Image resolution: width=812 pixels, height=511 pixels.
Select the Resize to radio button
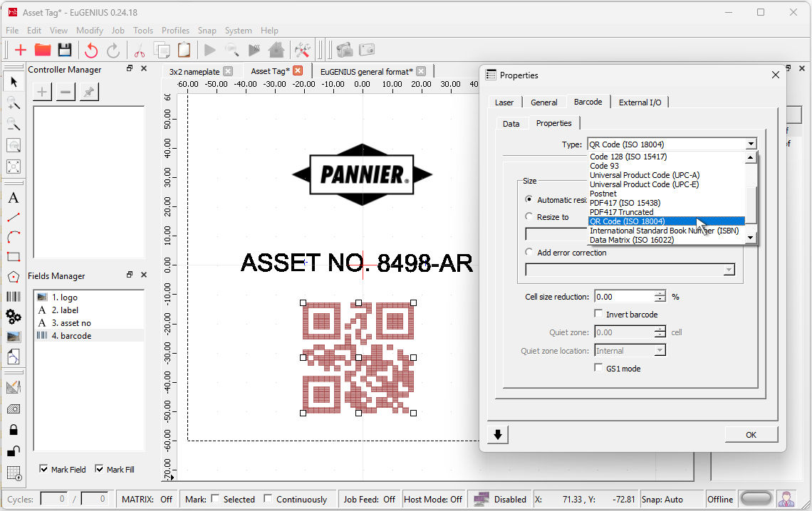click(529, 216)
